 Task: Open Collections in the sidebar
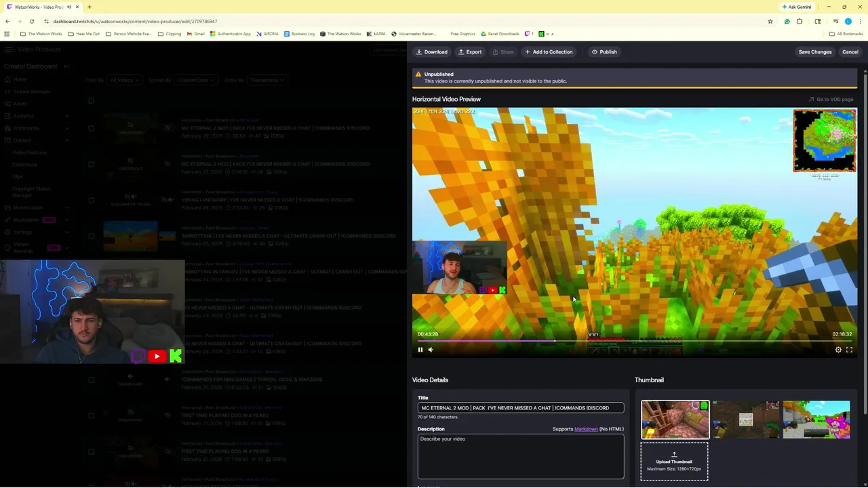pyautogui.click(x=24, y=165)
